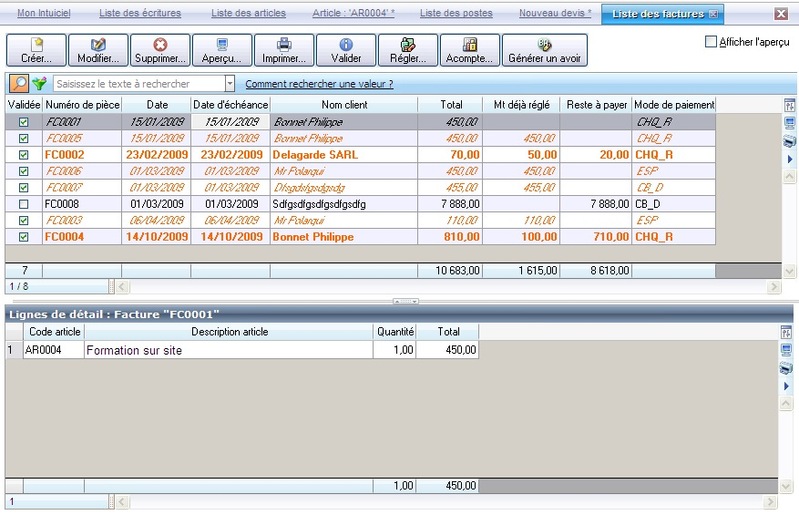Click invoice grid scroll right arrow
799x515 pixels.
click(x=774, y=287)
